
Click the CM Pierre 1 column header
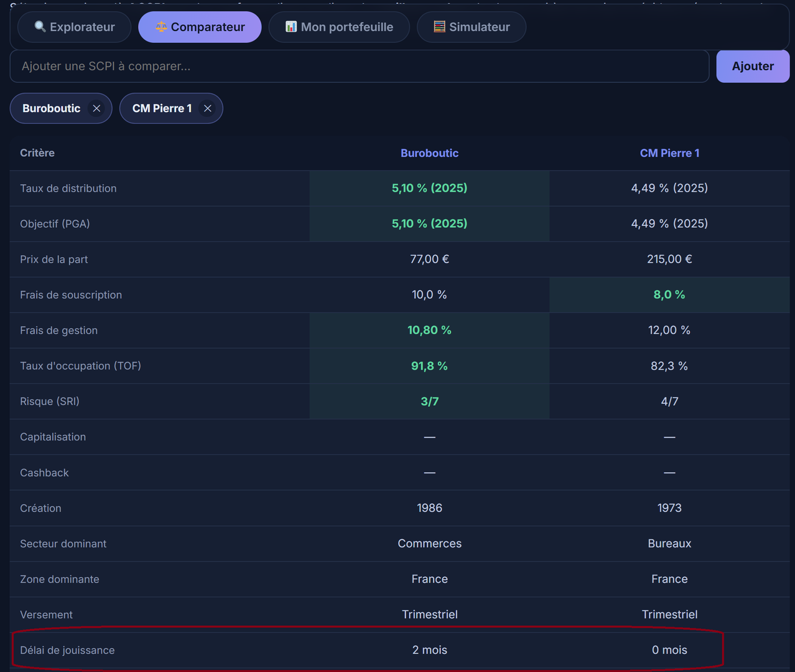[x=669, y=153]
